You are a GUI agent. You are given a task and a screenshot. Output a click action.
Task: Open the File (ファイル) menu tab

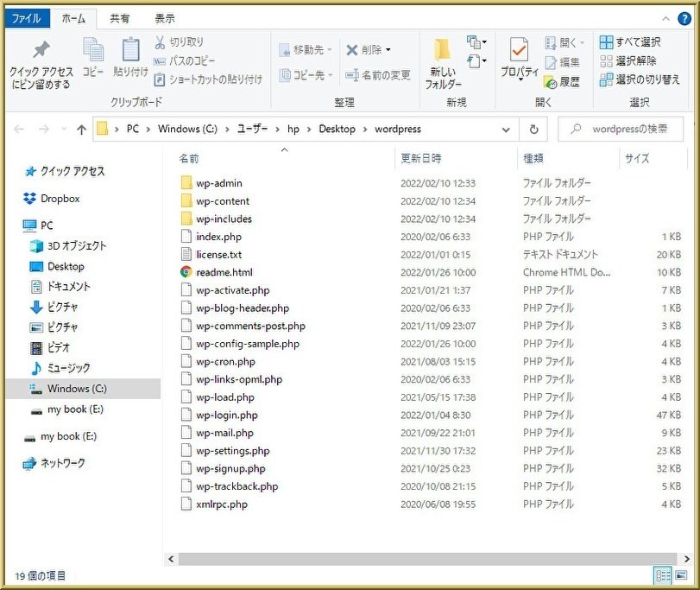[x=26, y=18]
